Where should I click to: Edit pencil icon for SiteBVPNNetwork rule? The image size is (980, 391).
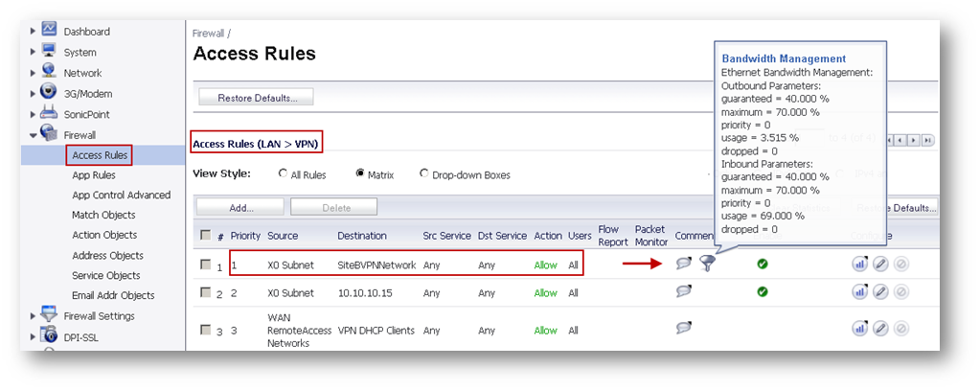[880, 264]
